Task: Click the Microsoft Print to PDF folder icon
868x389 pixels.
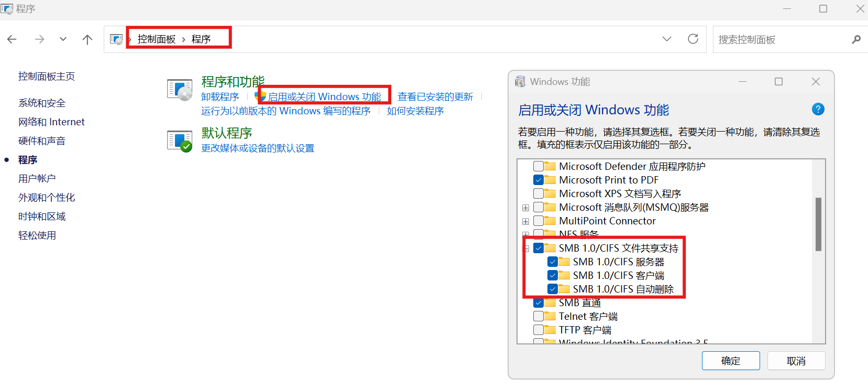Action: 550,180
